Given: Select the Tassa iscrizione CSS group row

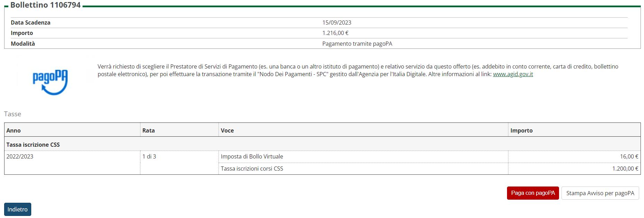Looking at the screenshot, I should [x=33, y=145].
